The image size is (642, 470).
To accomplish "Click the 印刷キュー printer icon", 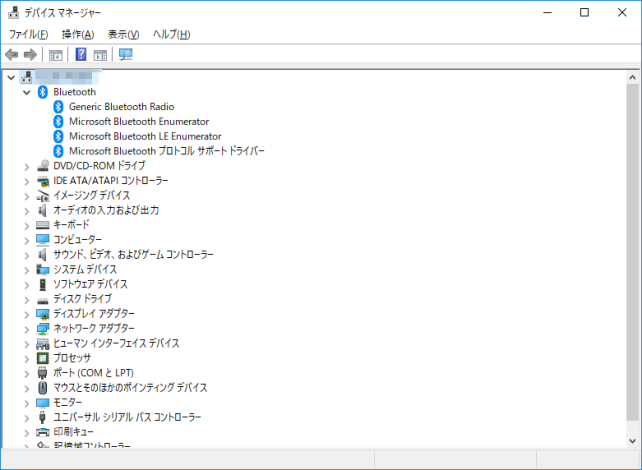I will tap(43, 432).
